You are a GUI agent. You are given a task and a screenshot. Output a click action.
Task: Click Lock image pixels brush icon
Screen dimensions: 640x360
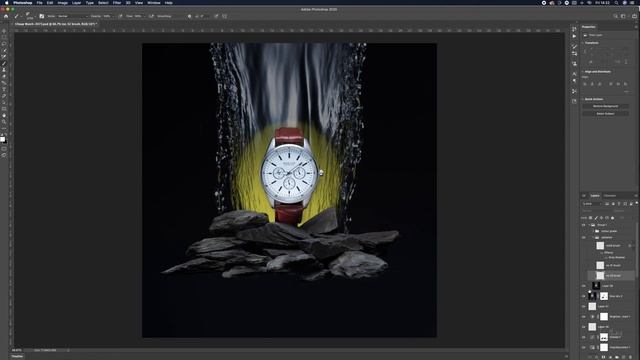pos(596,218)
